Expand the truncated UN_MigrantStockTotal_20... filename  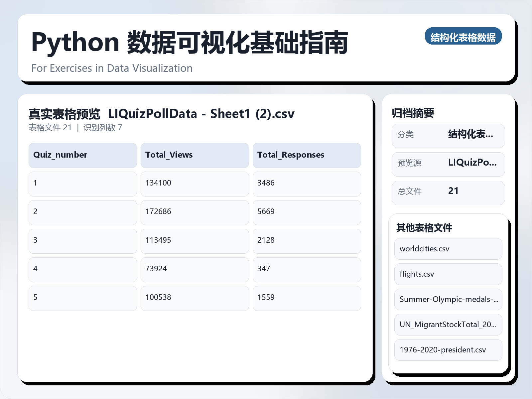pyautogui.click(x=448, y=325)
